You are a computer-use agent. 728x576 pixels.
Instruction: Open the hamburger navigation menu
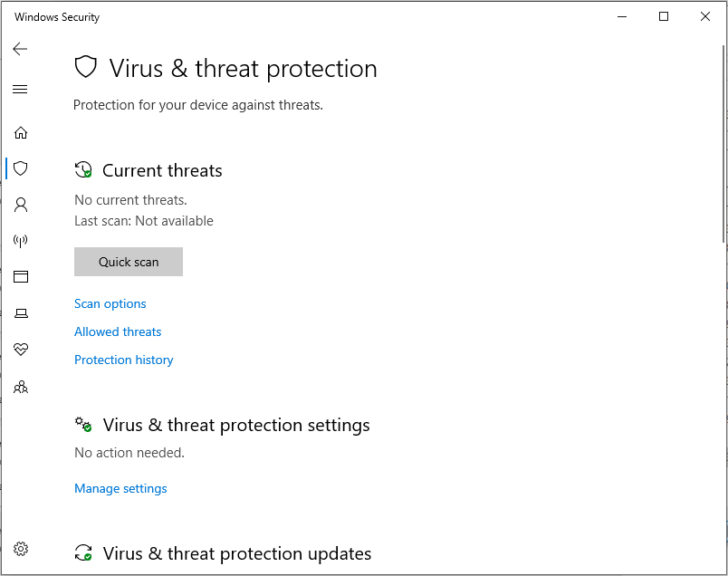click(20, 89)
